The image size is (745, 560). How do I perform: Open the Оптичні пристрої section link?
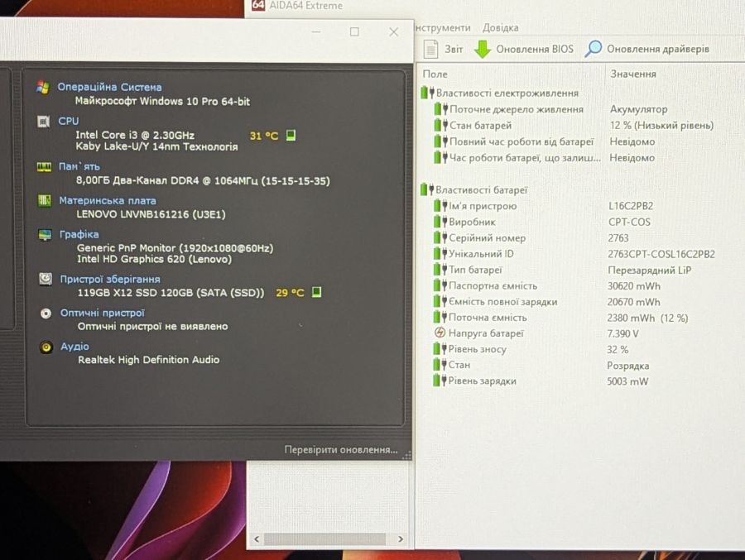click(x=102, y=313)
